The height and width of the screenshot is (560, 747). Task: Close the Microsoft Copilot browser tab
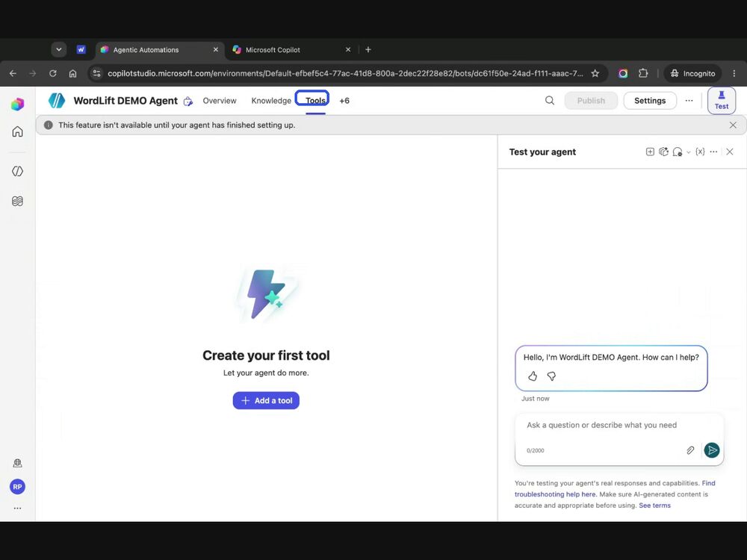click(348, 49)
